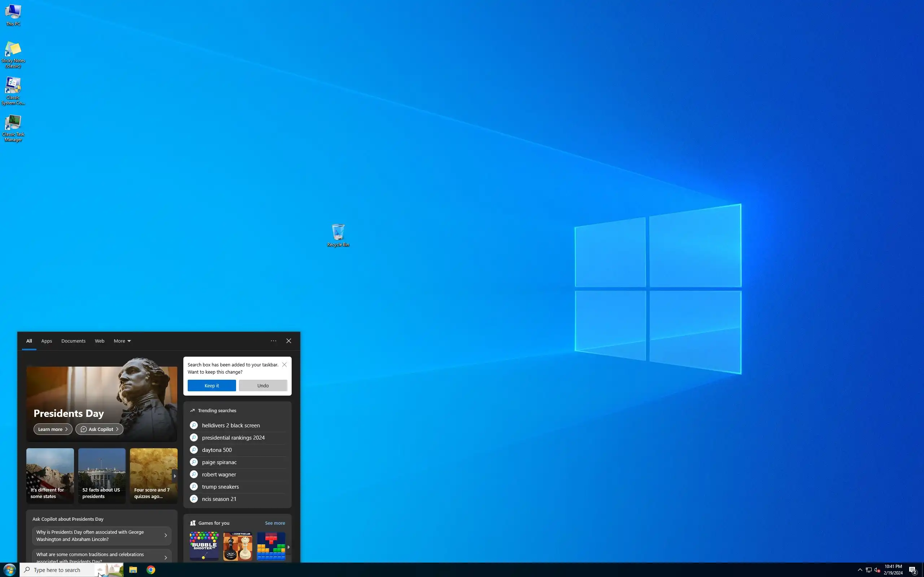This screenshot has width=924, height=577.
Task: Click the Keep it button
Action: 212,386
